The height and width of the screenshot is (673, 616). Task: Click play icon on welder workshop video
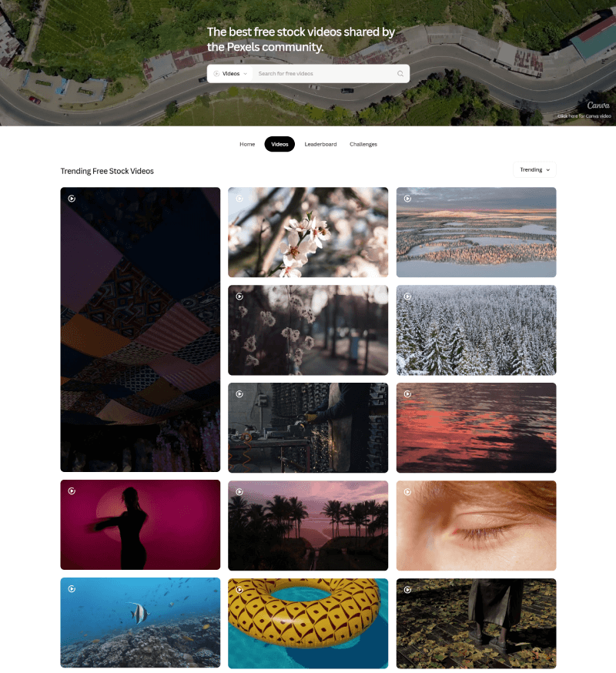[x=239, y=394]
